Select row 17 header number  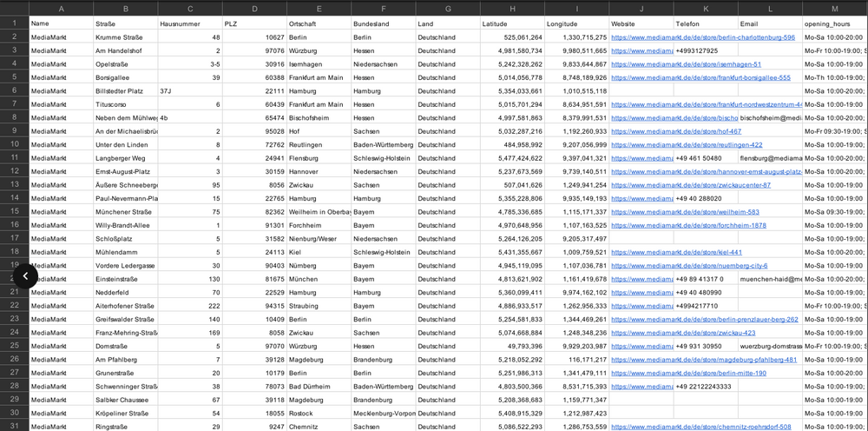click(15, 238)
